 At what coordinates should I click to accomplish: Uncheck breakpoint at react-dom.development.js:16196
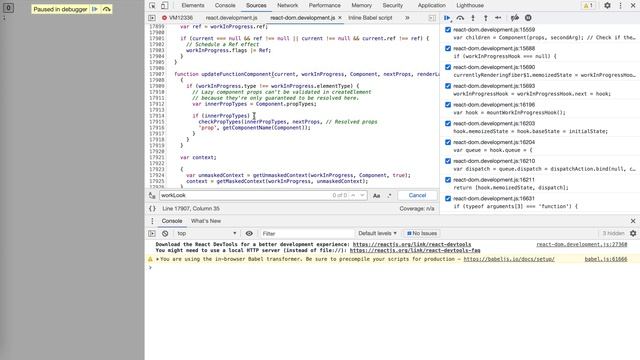pos(448,105)
